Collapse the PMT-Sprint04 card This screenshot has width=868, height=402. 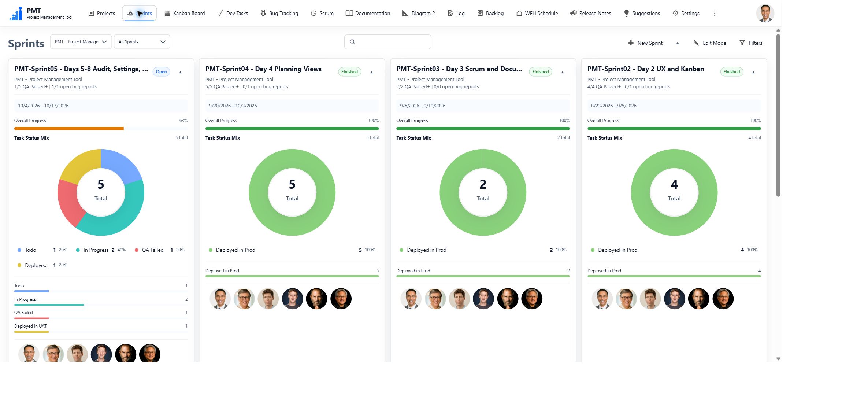(371, 72)
